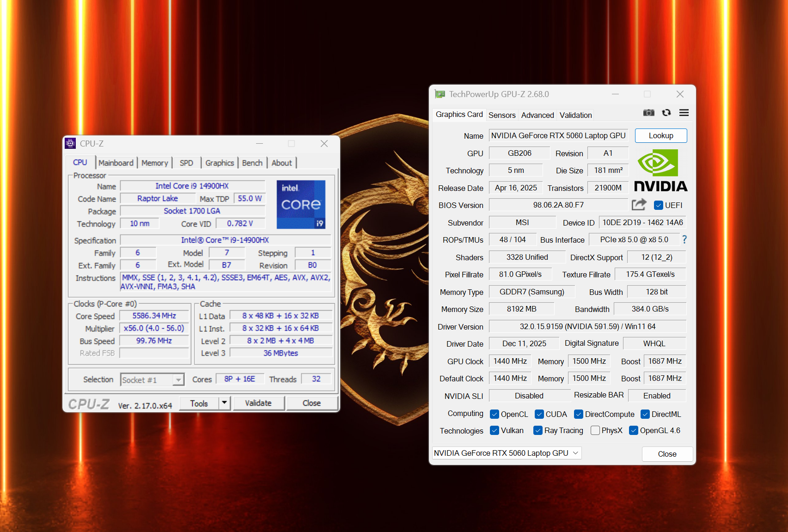This screenshot has height=532, width=788.
Task: Click the NVIDIA logo in GPU-Z
Action: pos(660,170)
